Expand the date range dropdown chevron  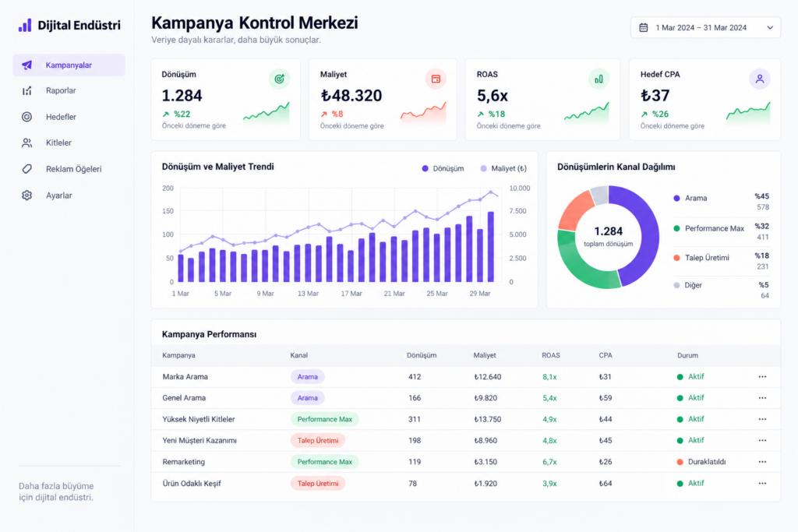tap(770, 27)
